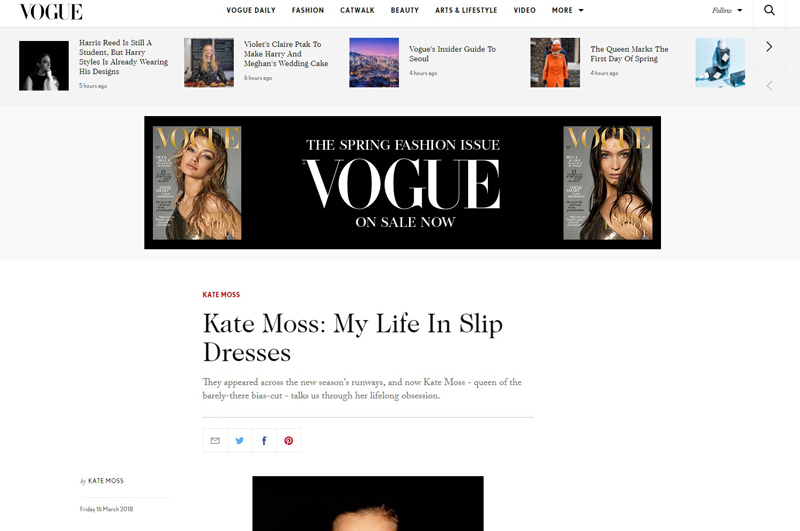Share article via email icon
The height and width of the screenshot is (531, 800).
click(215, 440)
